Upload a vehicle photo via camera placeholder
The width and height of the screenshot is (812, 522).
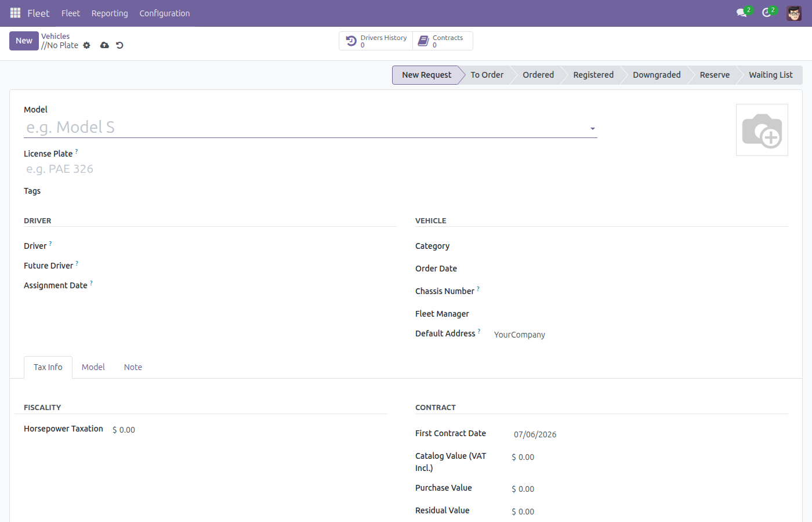pos(762,130)
